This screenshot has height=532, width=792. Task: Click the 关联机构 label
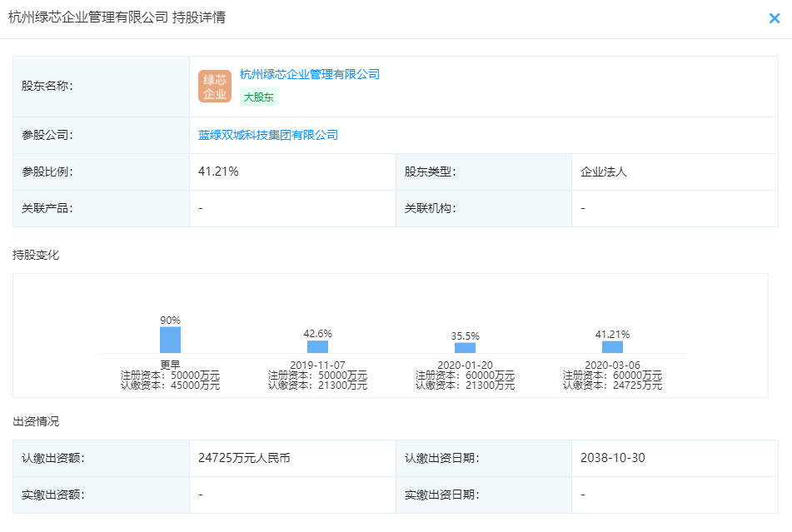[x=431, y=208]
